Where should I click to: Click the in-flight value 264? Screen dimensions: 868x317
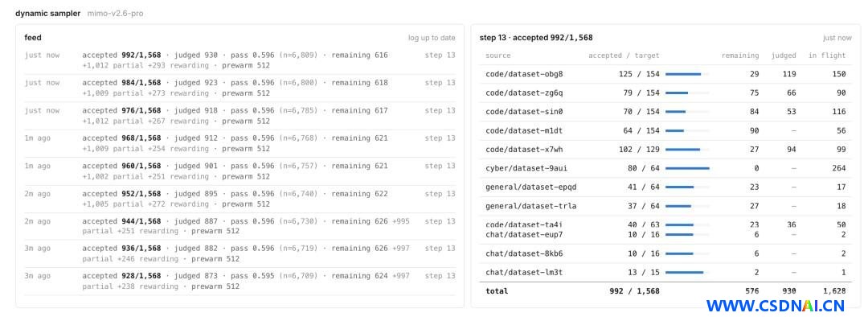[x=838, y=168]
